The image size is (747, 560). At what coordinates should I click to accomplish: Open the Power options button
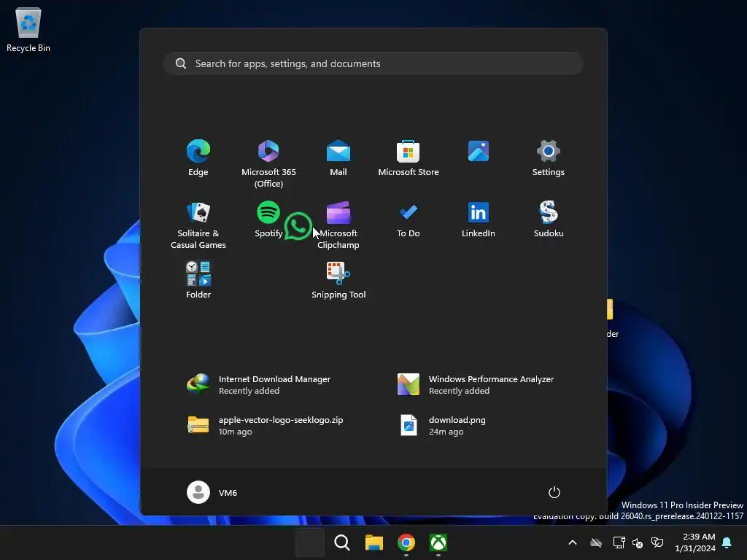tap(554, 492)
